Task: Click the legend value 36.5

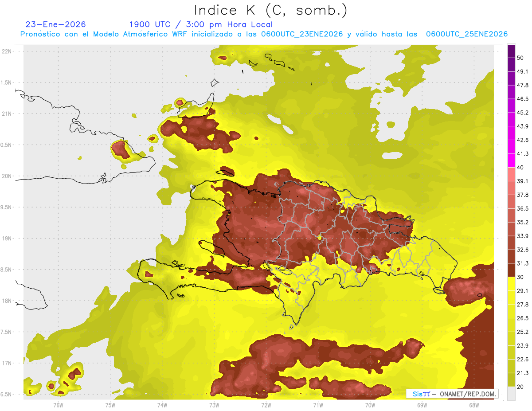Action: tap(523, 208)
